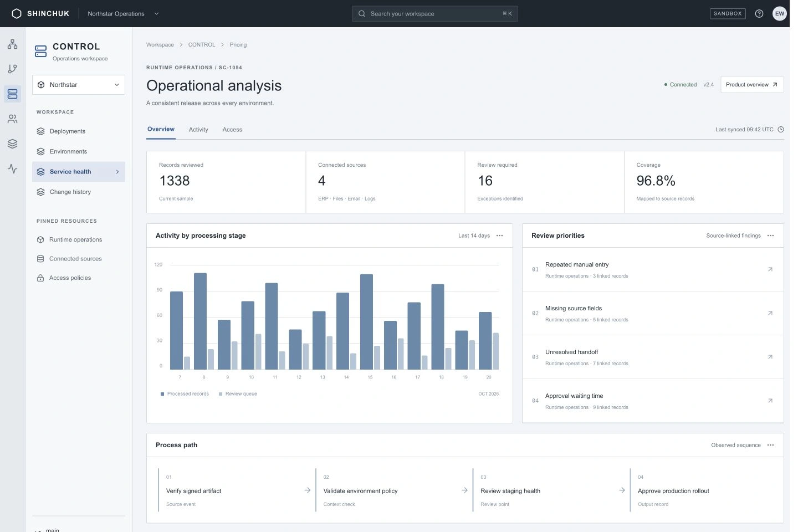Switch to the Overview tab

coord(161,129)
